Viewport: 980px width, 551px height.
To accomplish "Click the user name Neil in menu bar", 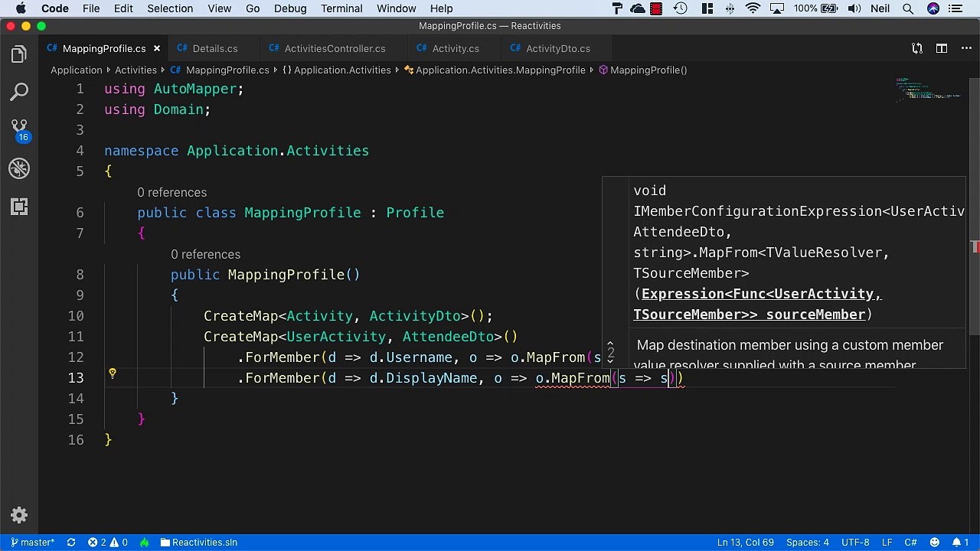I will (x=880, y=8).
